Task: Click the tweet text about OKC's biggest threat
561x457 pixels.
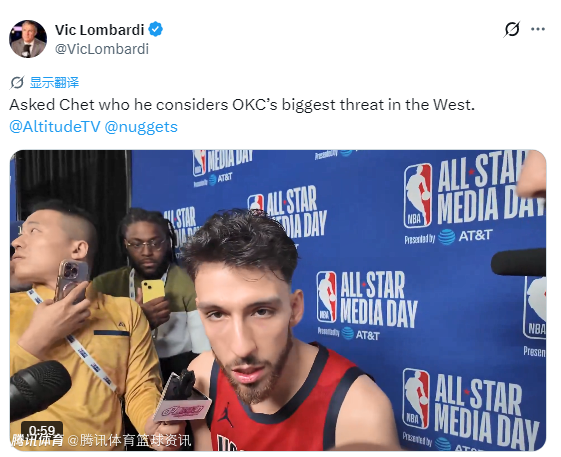Action: click(242, 105)
